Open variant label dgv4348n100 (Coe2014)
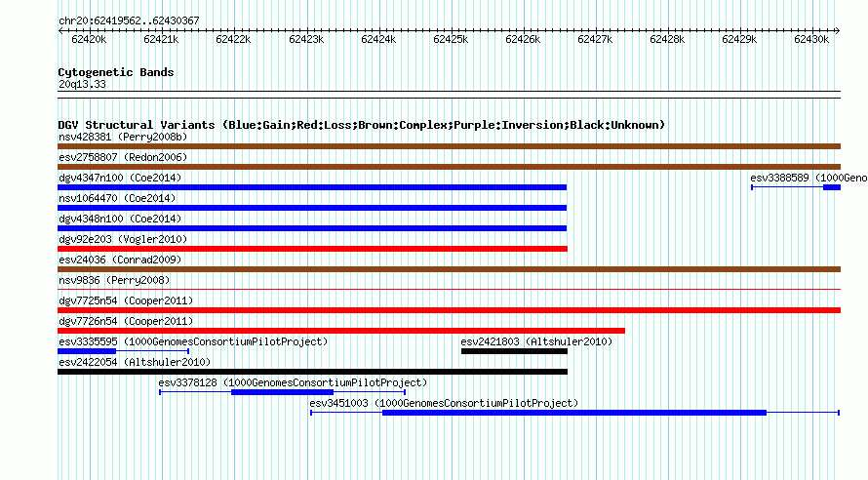Viewport: 868px width, 480px height. (120, 219)
